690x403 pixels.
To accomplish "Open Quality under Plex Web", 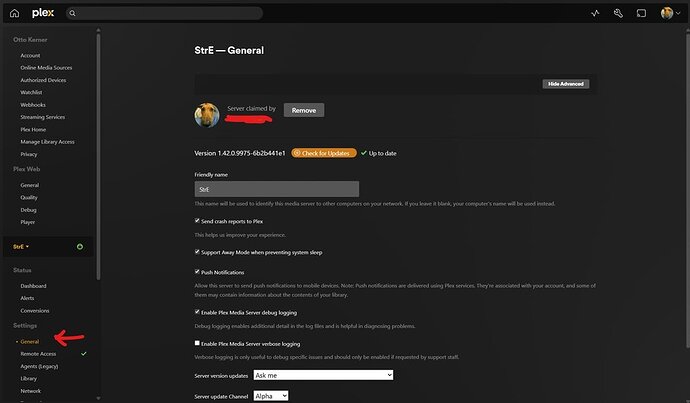I will coord(29,198).
